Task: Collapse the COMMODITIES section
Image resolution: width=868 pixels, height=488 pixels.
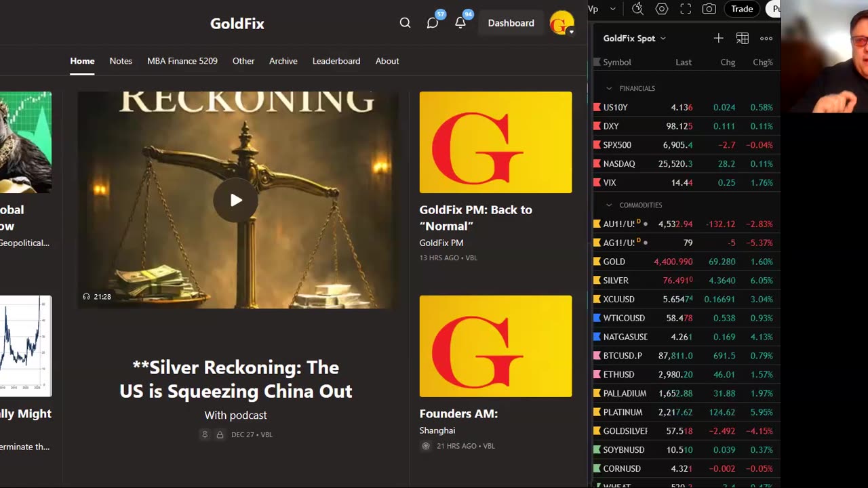Action: coord(609,205)
